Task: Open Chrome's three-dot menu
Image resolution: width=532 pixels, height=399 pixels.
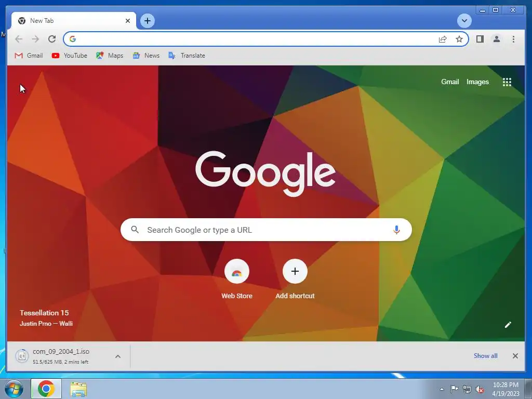Action: coord(513,39)
